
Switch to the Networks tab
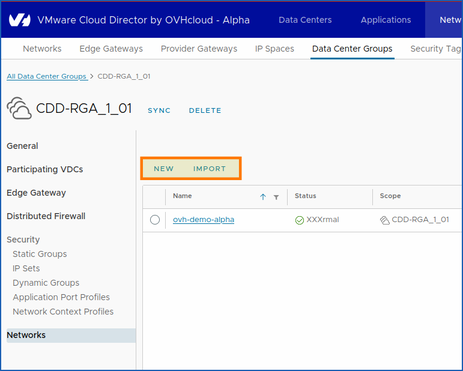[x=42, y=49]
